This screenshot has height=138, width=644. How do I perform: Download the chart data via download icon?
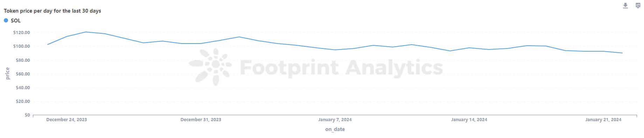(x=625, y=6)
